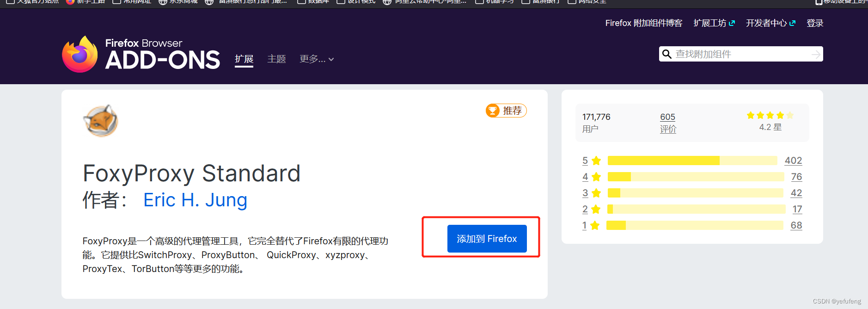Screen dimensions: 868x309
Task: Click the 3-star rating bar
Action: point(696,193)
